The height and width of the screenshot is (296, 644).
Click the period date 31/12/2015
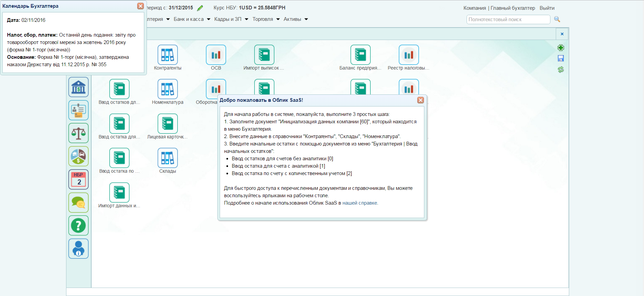click(181, 8)
